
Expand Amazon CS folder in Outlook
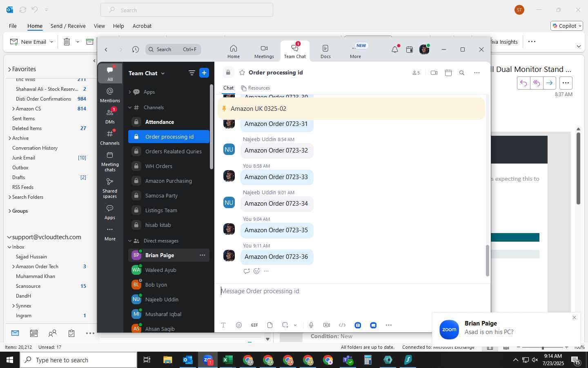tap(13, 109)
